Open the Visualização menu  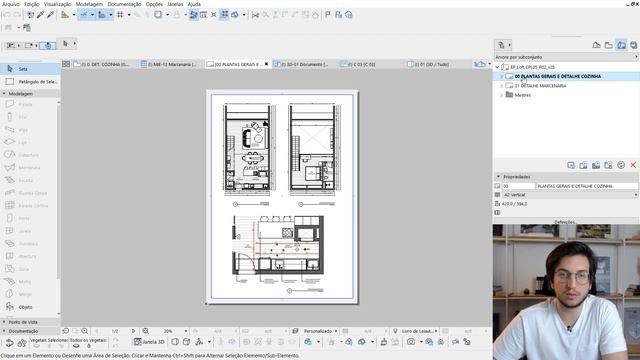(x=57, y=4)
